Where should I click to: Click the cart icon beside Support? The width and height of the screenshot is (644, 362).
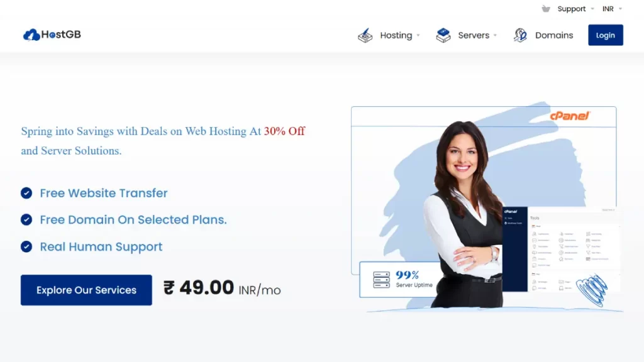[x=546, y=9]
